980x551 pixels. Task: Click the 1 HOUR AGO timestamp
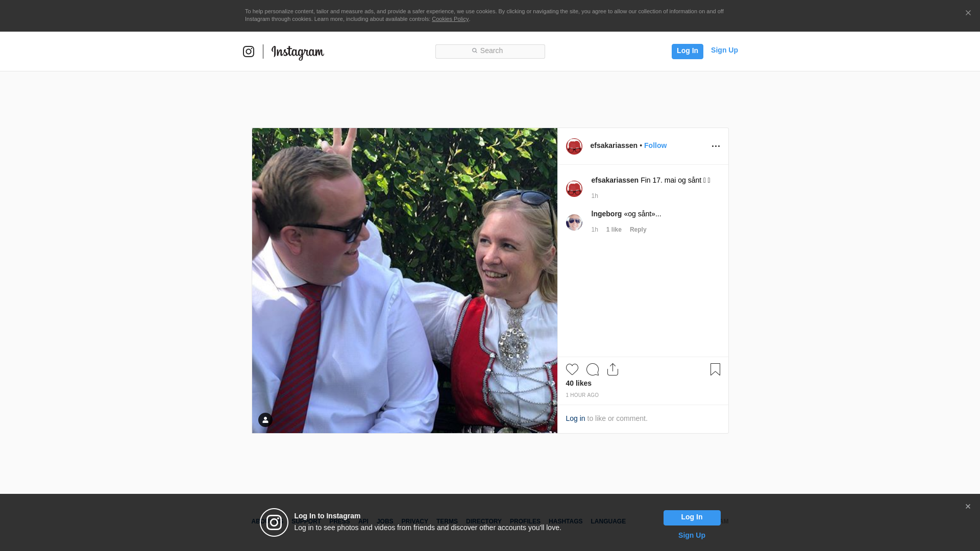click(x=582, y=395)
